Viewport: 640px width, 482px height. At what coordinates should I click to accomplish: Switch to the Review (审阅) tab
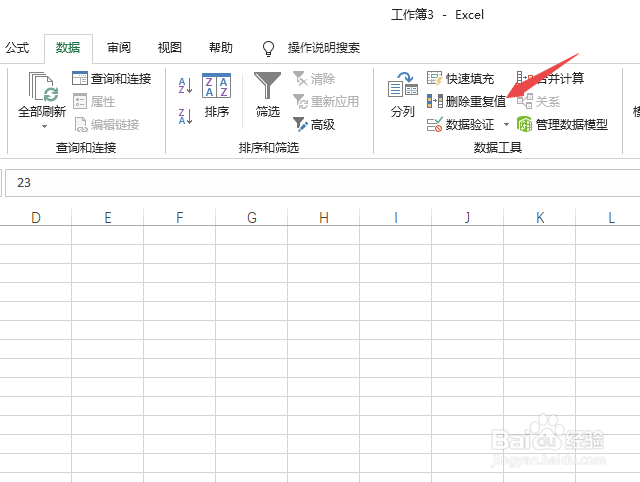[119, 48]
